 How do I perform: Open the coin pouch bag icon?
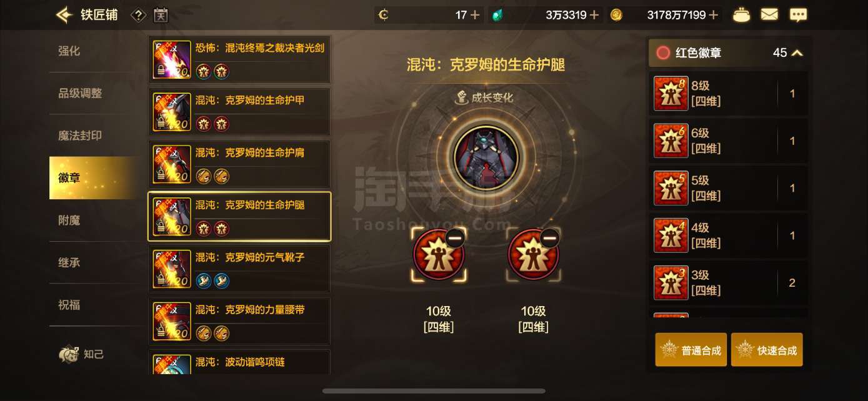(741, 15)
